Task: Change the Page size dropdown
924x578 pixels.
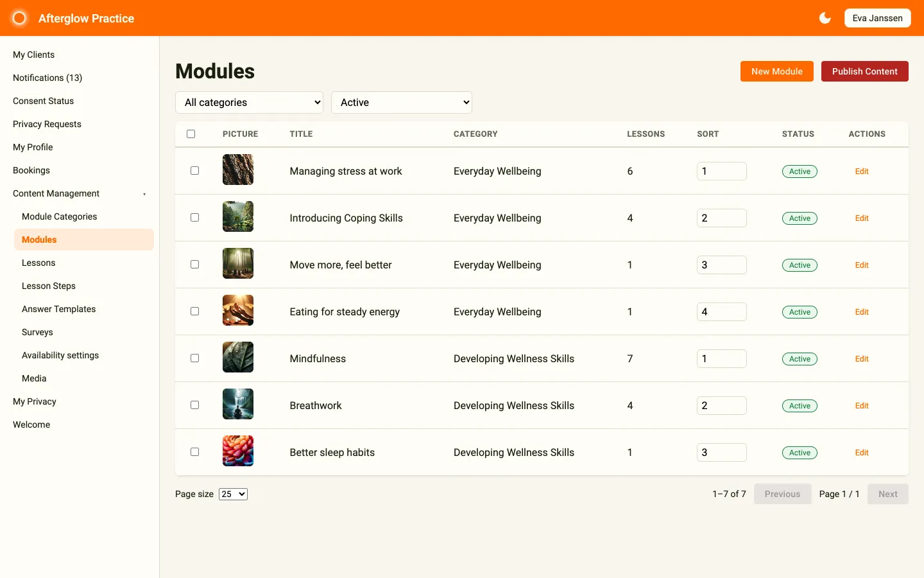Action: pyautogui.click(x=233, y=494)
